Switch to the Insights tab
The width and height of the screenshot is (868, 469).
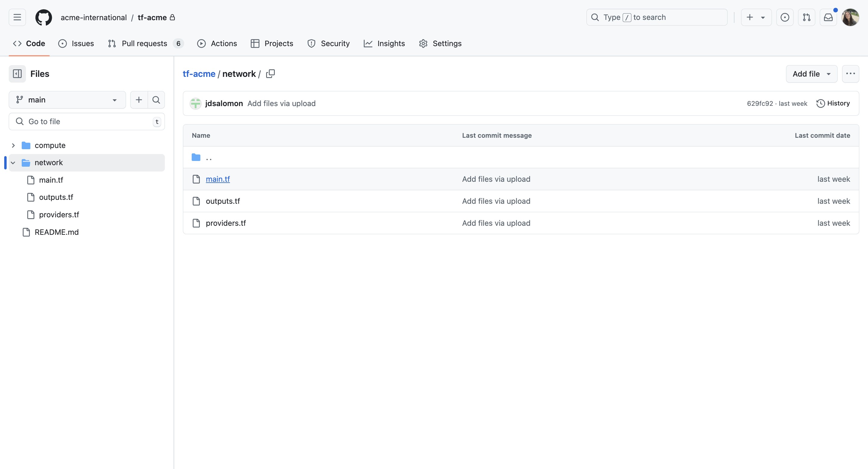pos(384,43)
